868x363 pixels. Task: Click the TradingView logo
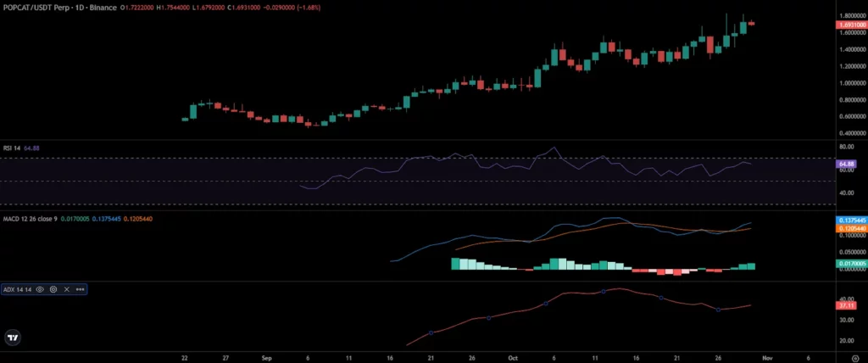click(x=12, y=337)
